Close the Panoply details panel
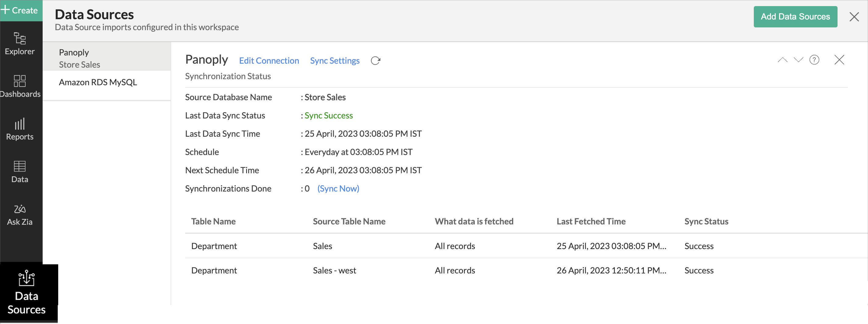Viewport: 868px width, 324px height. 839,60
